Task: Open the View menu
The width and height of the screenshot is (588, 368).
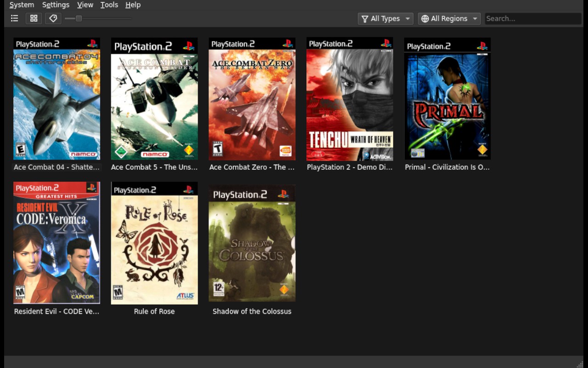Action: pyautogui.click(x=85, y=5)
